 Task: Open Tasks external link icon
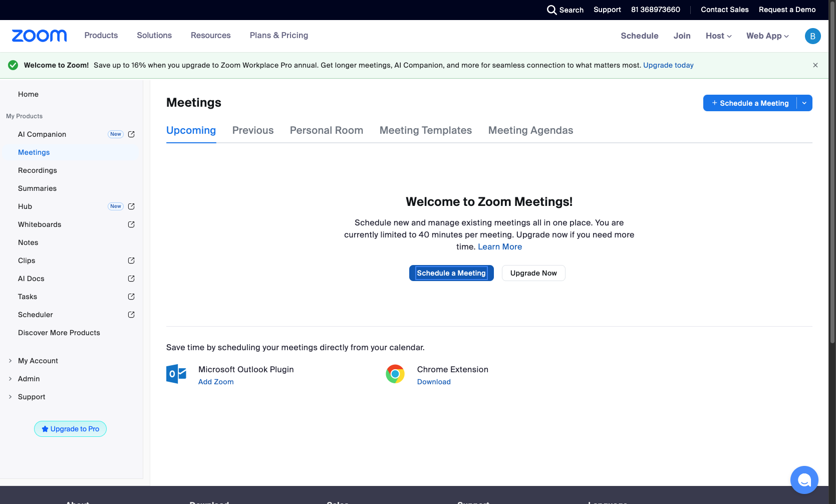131,297
